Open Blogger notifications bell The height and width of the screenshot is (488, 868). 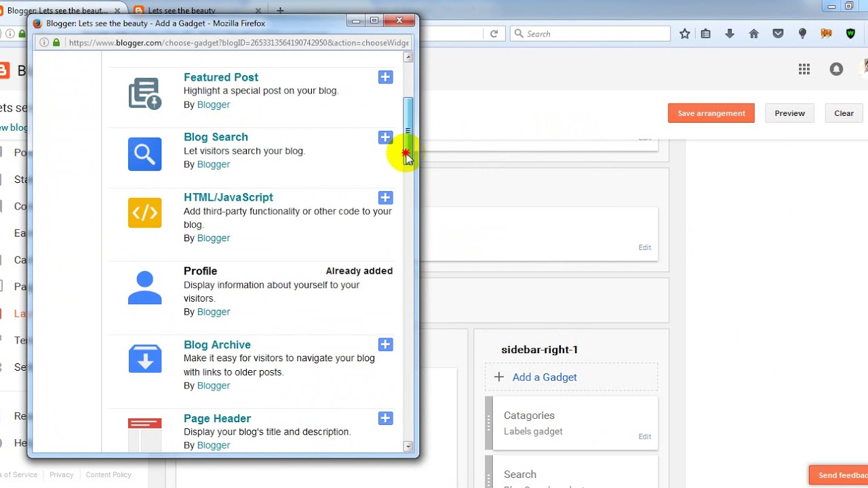[836, 69]
